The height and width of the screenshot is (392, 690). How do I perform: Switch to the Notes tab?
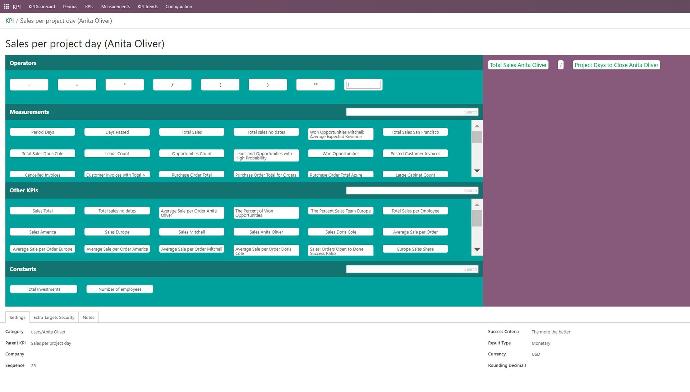[88, 317]
